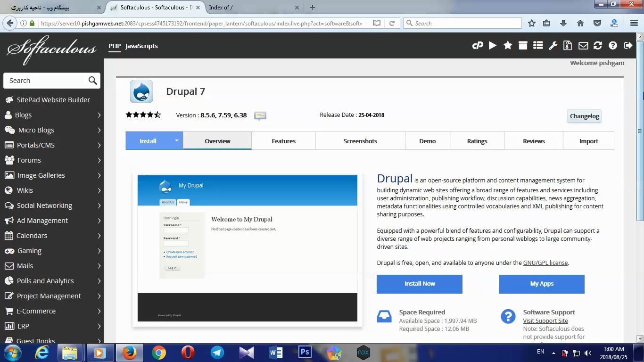This screenshot has height=362, width=644.
Task: Click the sidebar search magnifier icon
Action: (93, 81)
